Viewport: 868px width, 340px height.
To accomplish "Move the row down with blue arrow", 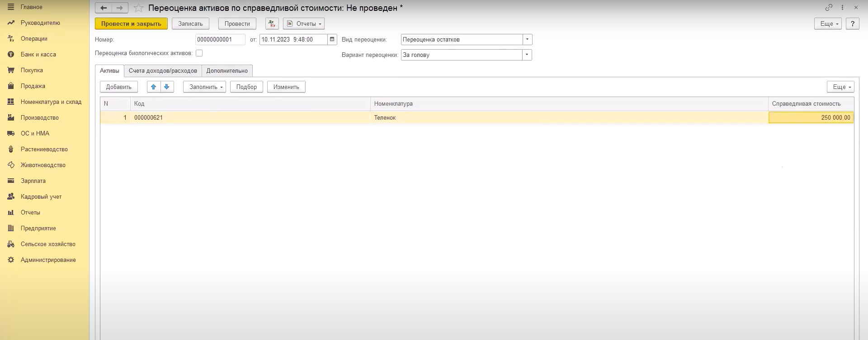I will tap(167, 87).
